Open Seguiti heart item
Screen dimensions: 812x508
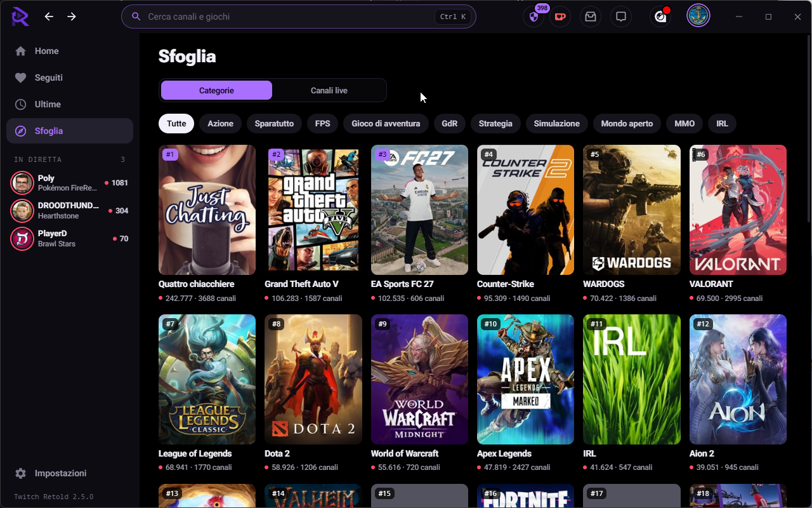[x=70, y=77]
